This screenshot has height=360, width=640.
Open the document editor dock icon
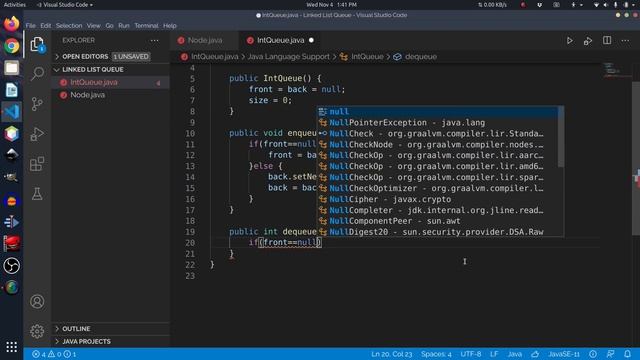[x=11, y=89]
